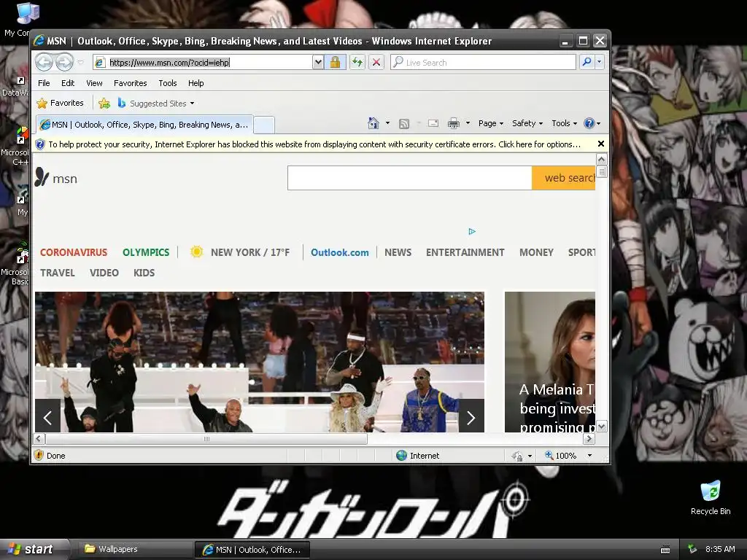This screenshot has width=747, height=560.
Task: Open the ENTERTAINMENT navigation link
Action: click(465, 252)
